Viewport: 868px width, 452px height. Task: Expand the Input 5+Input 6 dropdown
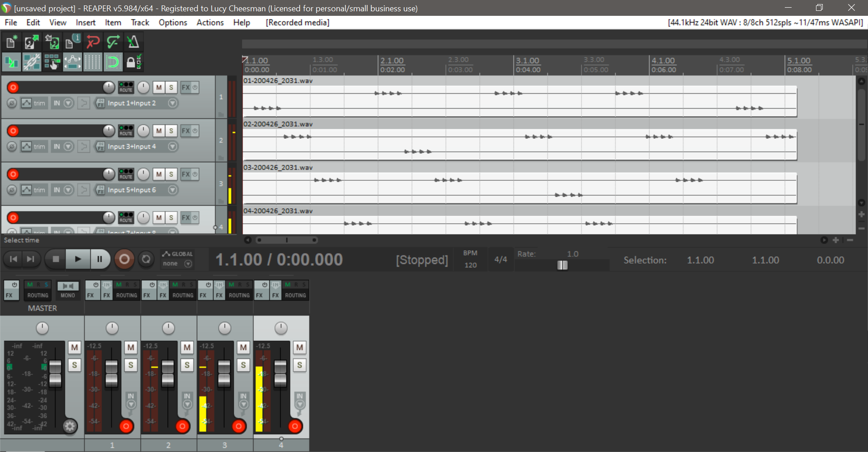172,190
